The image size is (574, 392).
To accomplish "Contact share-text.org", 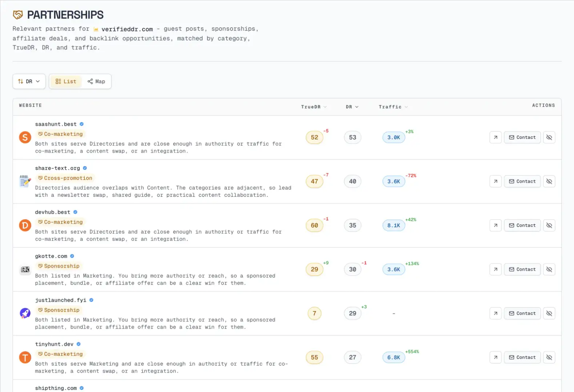I will pyautogui.click(x=522, y=181).
